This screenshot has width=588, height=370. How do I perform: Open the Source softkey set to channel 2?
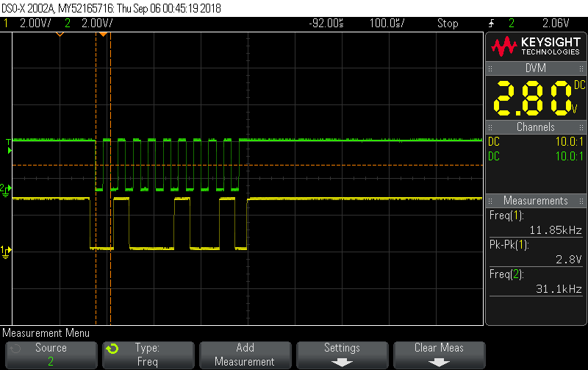(x=51, y=355)
